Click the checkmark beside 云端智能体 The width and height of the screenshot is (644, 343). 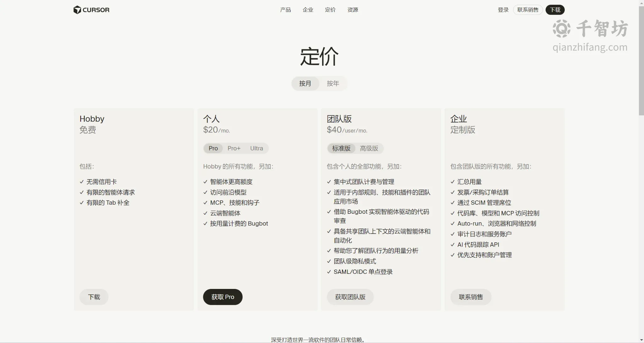[x=205, y=213]
